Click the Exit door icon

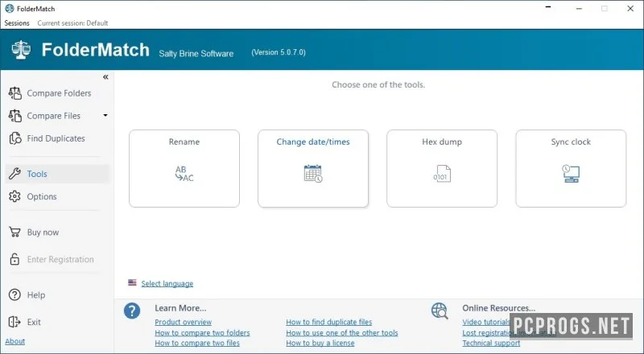pyautogui.click(x=14, y=322)
